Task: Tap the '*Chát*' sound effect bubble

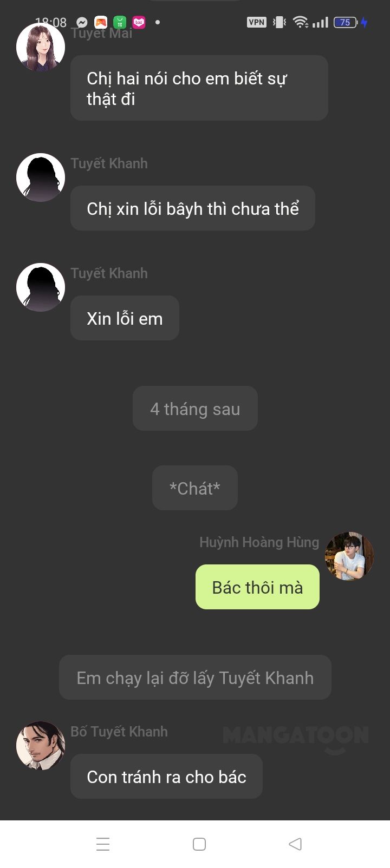Action: [195, 488]
